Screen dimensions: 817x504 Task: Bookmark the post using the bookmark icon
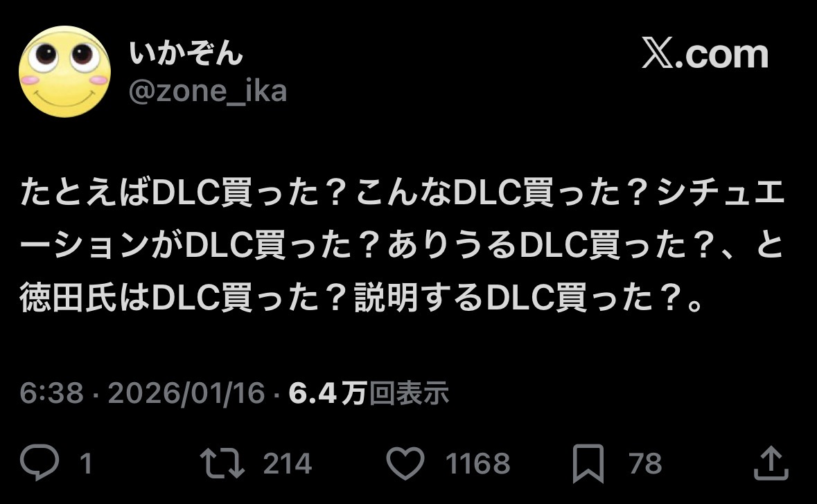[588, 463]
